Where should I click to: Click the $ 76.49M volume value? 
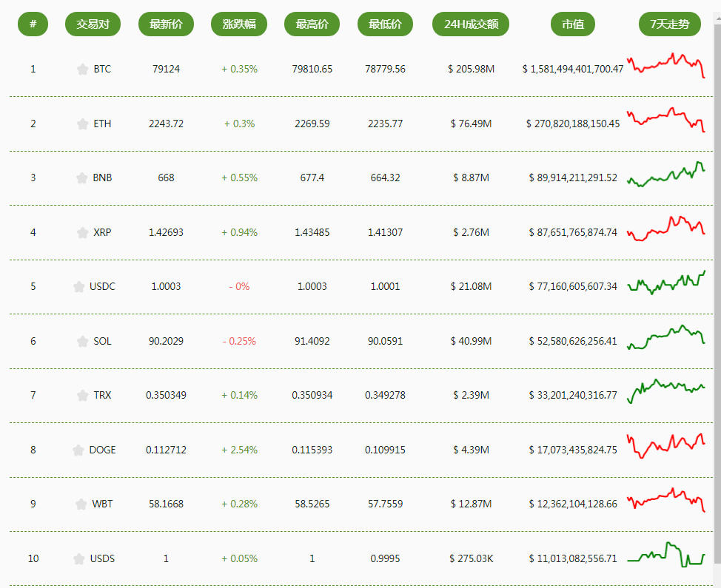click(471, 124)
